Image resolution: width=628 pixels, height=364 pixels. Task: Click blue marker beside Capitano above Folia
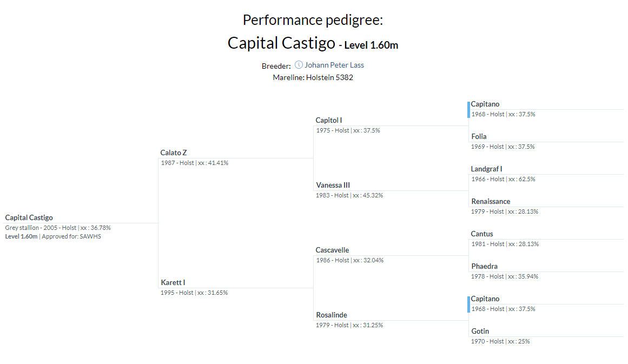click(468, 109)
